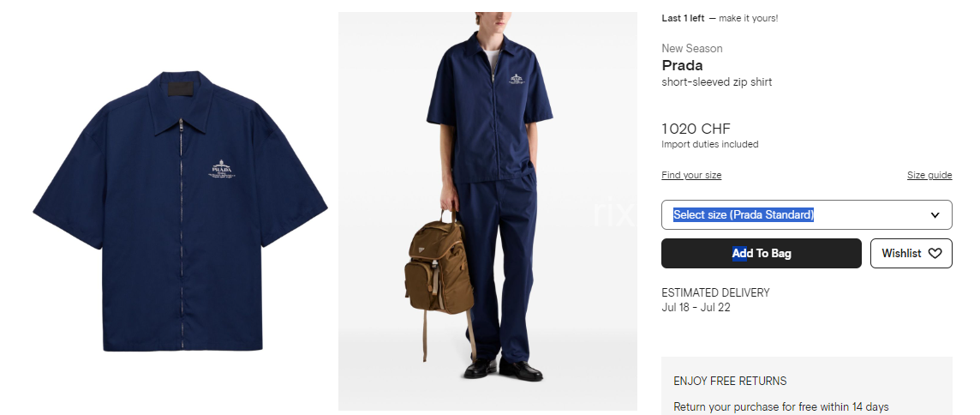Open the Size guide link
The height and width of the screenshot is (415, 980).
tap(929, 175)
